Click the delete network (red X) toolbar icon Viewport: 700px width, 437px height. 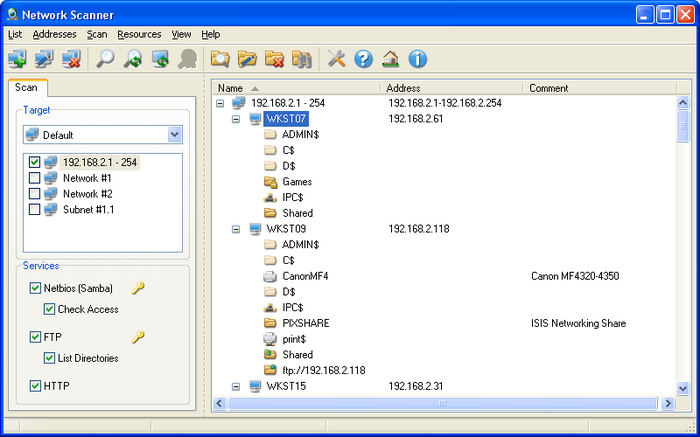click(71, 59)
